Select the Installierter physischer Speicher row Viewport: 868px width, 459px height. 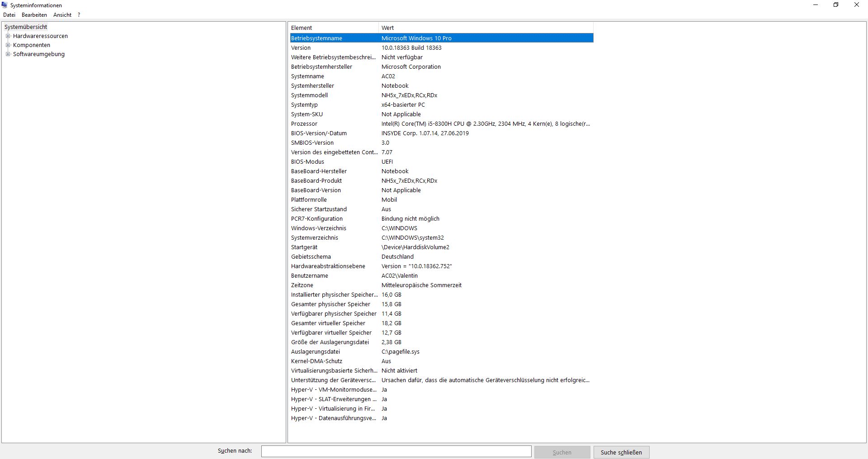pos(442,295)
